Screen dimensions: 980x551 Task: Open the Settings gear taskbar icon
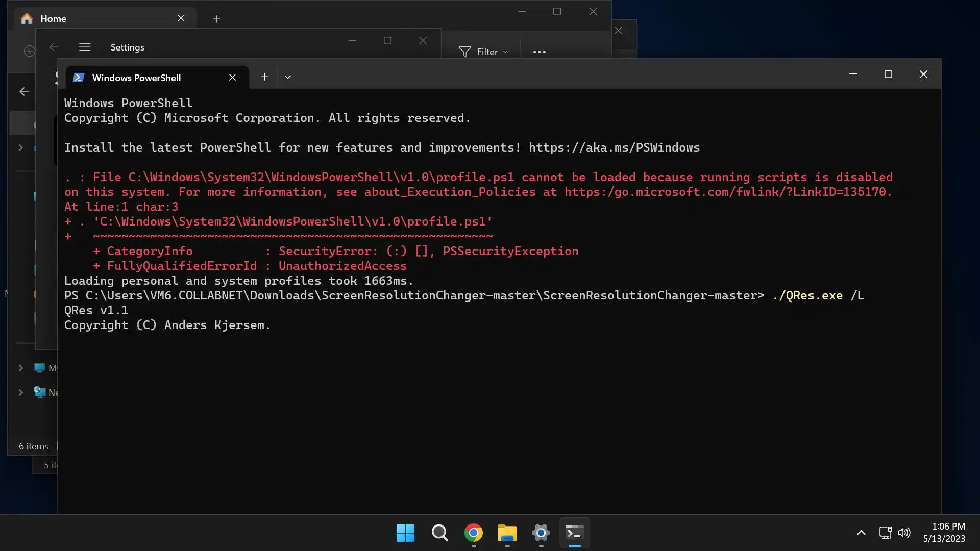pyautogui.click(x=541, y=533)
